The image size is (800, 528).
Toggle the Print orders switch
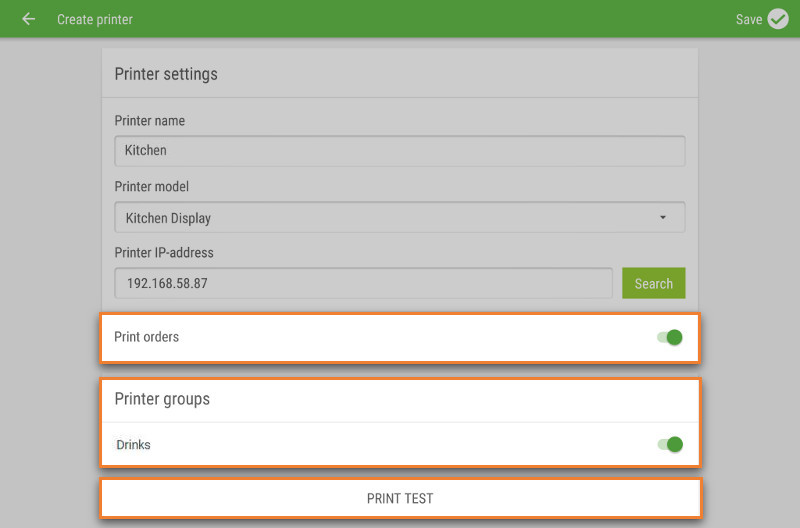point(670,337)
